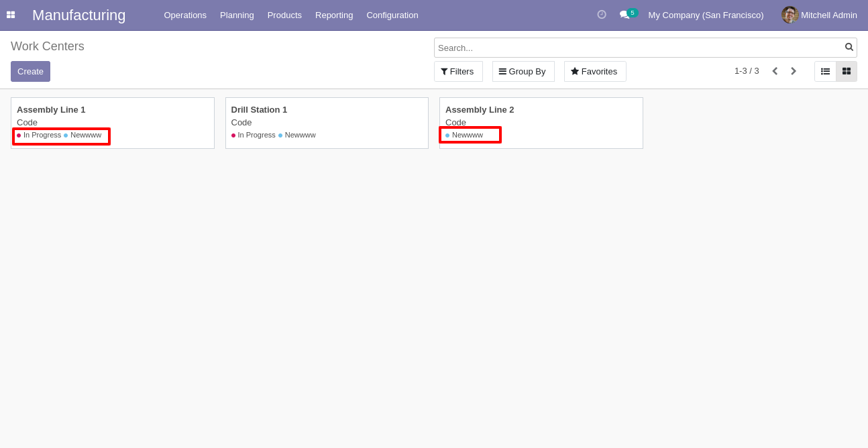Open the Drill Station 1 card
The width and height of the screenshot is (868, 448).
point(327,123)
